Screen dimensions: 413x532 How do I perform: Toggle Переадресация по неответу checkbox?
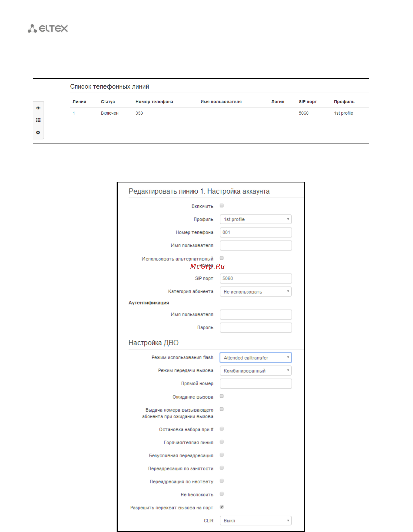click(222, 481)
